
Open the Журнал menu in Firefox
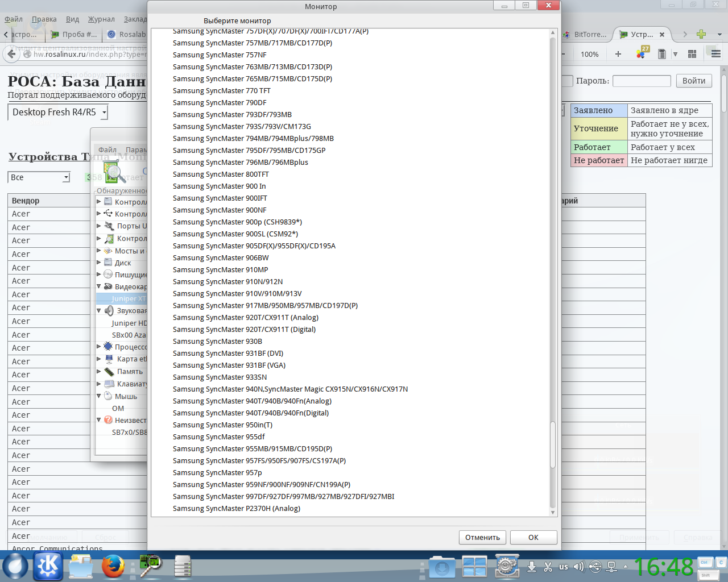(101, 19)
